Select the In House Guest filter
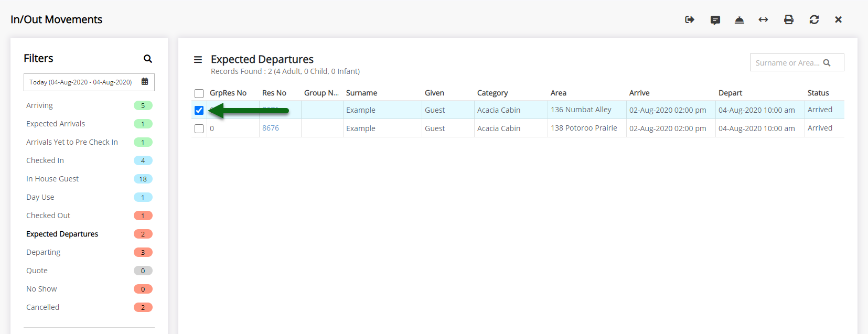This screenshot has width=868, height=334. pos(52,179)
